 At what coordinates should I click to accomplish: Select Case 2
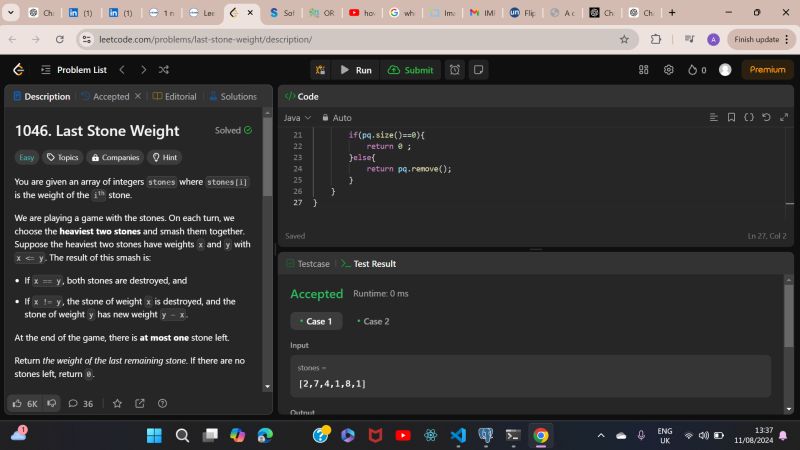(x=373, y=321)
